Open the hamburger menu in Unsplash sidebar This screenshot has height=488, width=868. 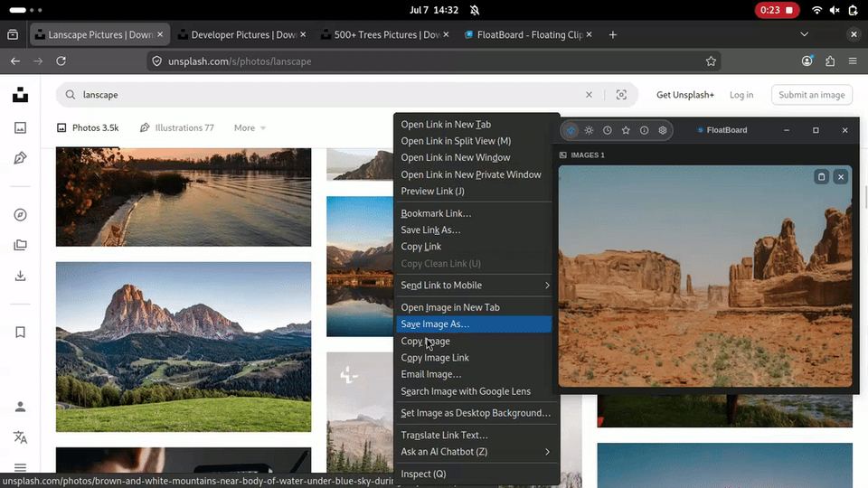(x=21, y=467)
